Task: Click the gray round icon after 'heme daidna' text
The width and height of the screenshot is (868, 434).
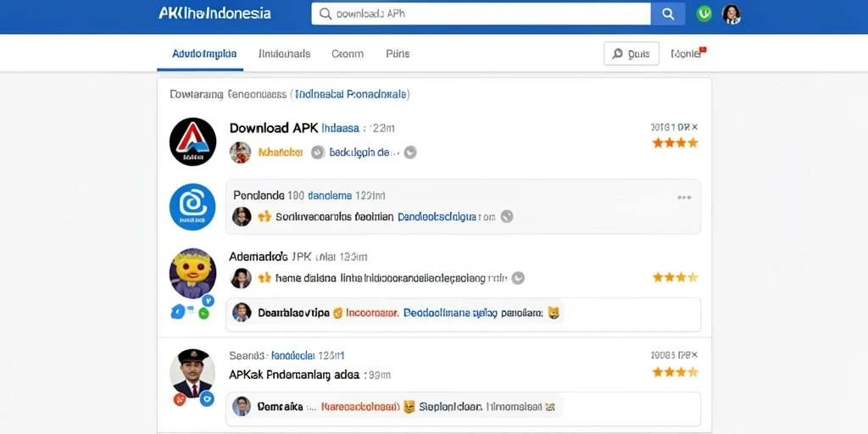Action: pyautogui.click(x=518, y=278)
